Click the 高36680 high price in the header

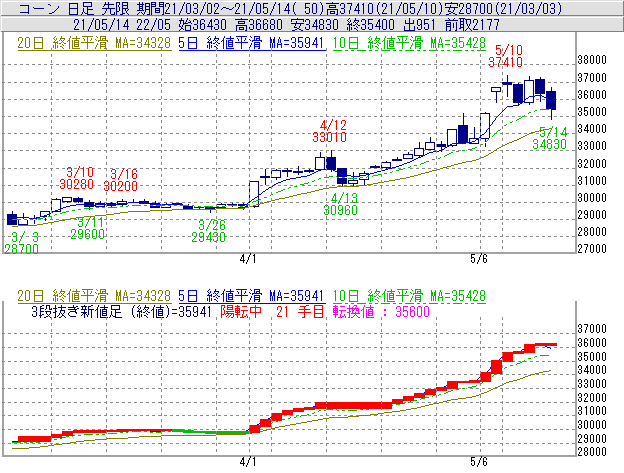pyautogui.click(x=259, y=25)
